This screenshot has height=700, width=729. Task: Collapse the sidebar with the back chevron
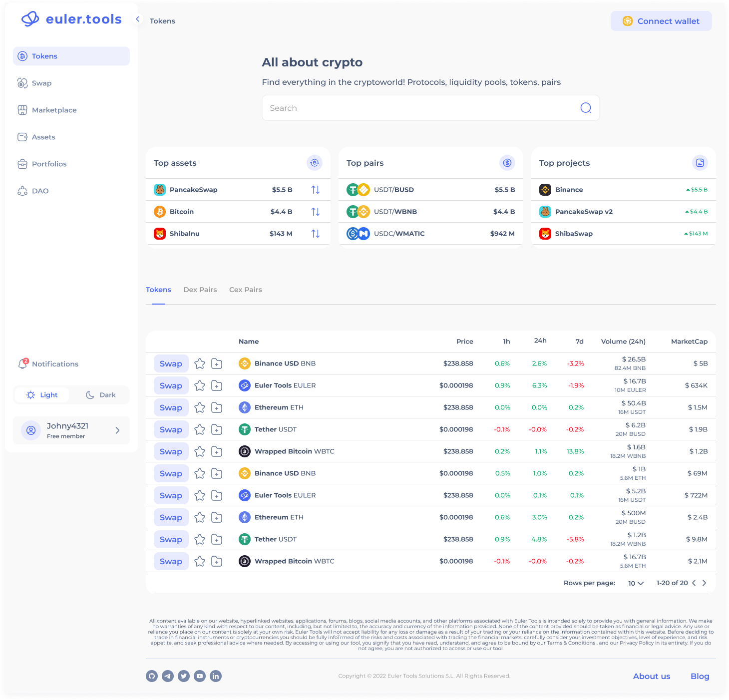[x=138, y=19]
